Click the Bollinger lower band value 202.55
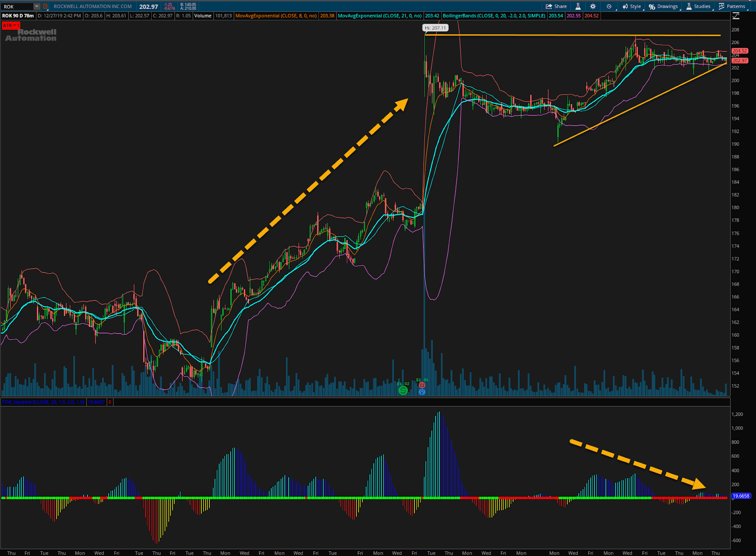The image size is (756, 556). (x=574, y=16)
